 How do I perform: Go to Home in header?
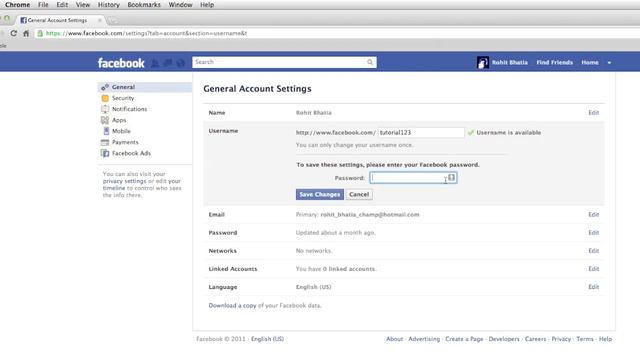(x=590, y=62)
